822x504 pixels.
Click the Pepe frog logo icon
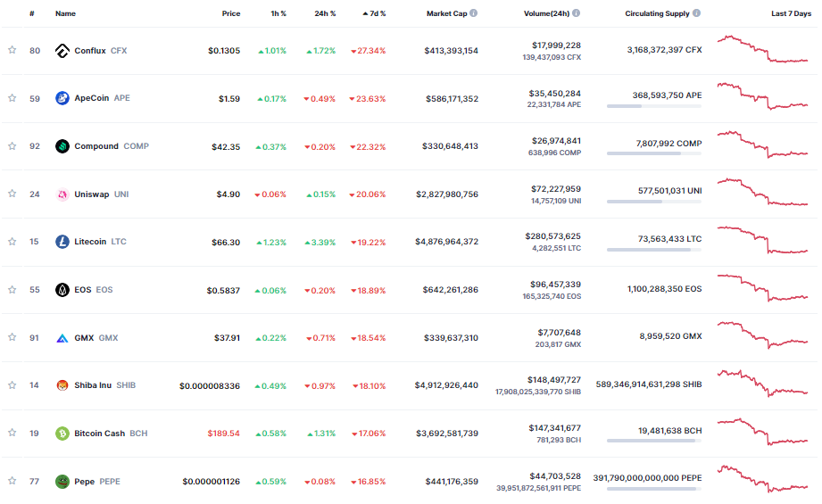pyautogui.click(x=62, y=482)
